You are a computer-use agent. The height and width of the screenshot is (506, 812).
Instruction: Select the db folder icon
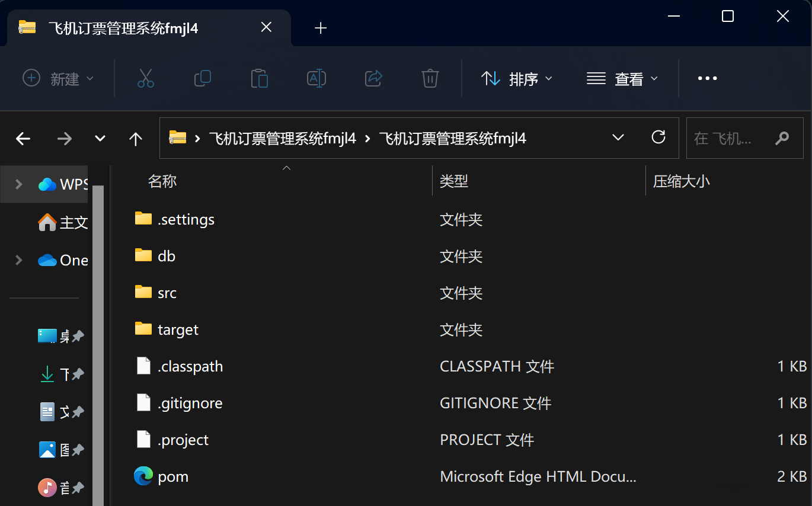click(x=143, y=255)
